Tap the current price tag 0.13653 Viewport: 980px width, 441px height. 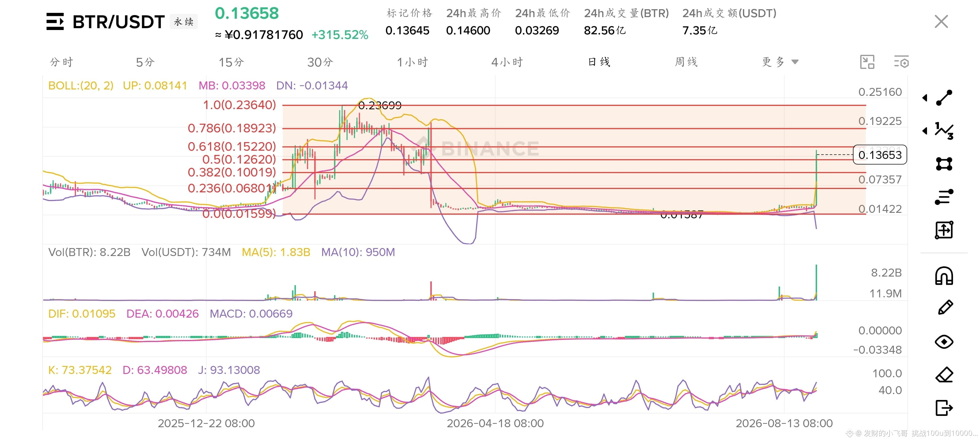[x=880, y=155]
